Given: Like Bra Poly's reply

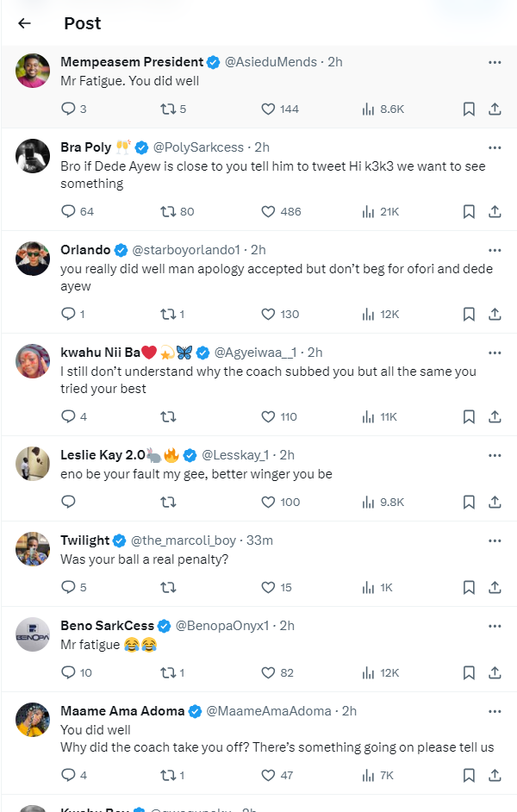Looking at the screenshot, I should [268, 211].
